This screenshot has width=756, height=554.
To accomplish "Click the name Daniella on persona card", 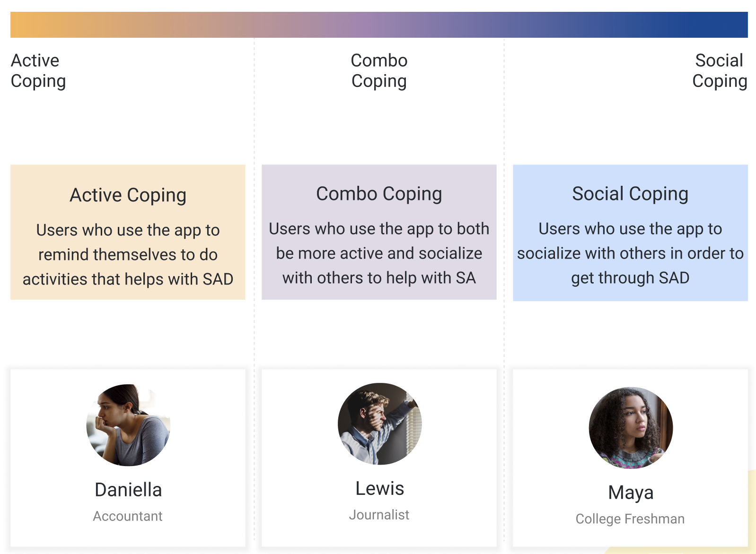I will point(128,490).
